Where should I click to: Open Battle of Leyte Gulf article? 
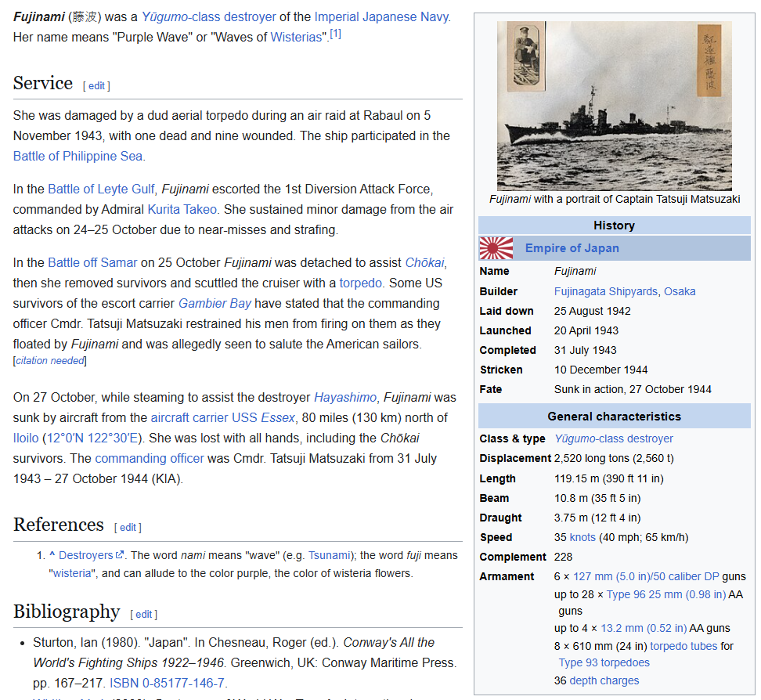point(101,189)
